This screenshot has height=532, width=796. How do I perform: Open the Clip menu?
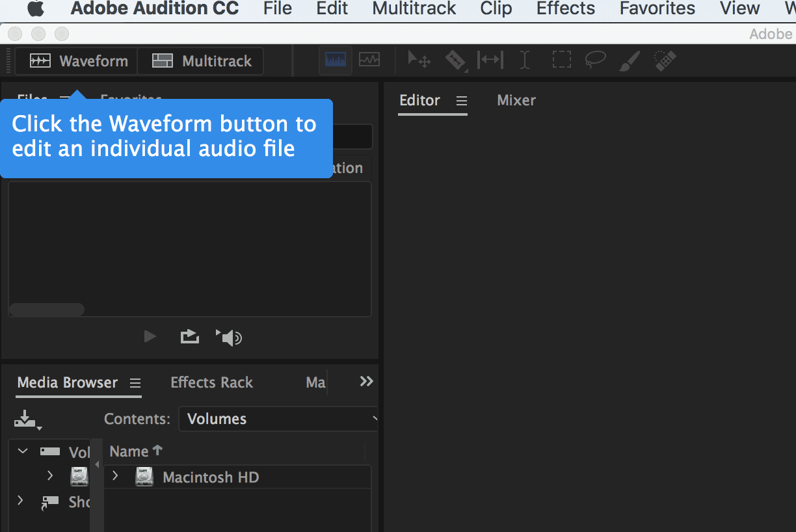pyautogui.click(x=496, y=9)
